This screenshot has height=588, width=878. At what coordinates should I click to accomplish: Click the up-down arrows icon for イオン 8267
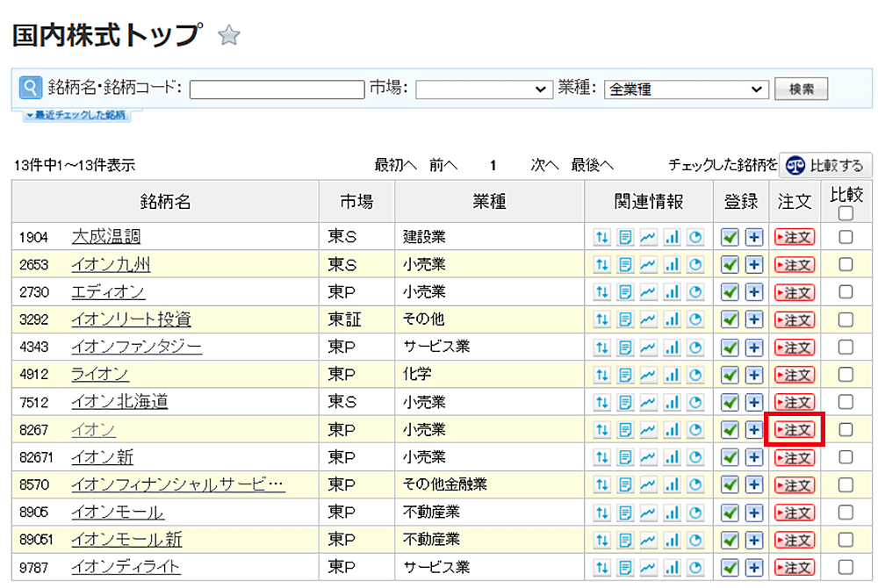pos(602,430)
